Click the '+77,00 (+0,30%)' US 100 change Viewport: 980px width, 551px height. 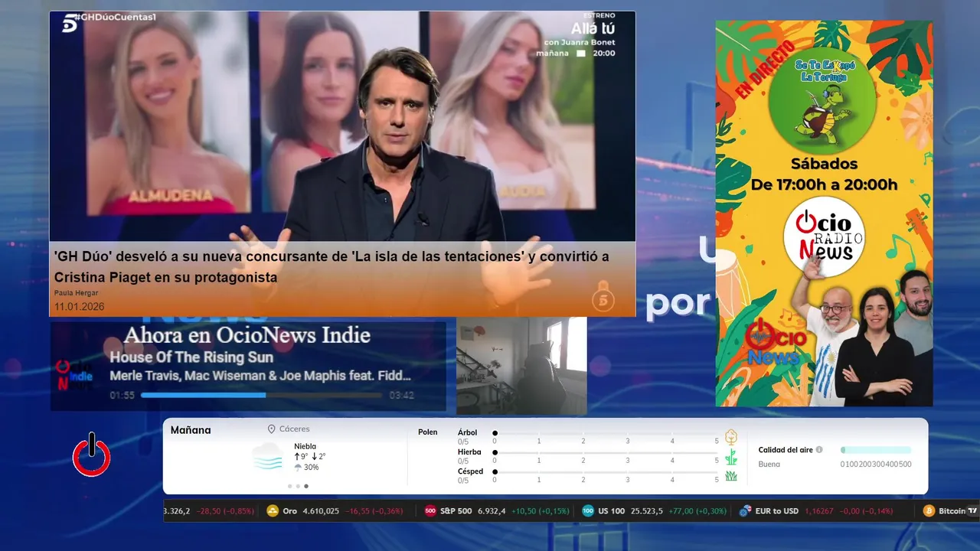[x=697, y=511]
